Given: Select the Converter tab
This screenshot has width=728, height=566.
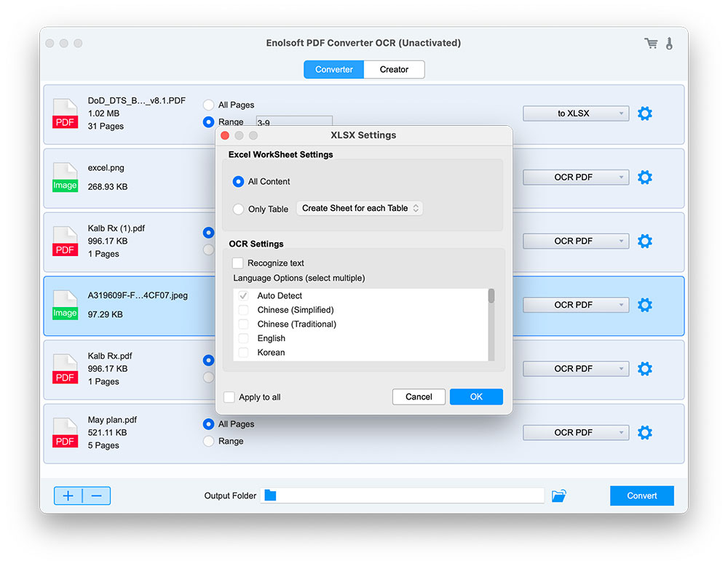Looking at the screenshot, I should pyautogui.click(x=334, y=70).
